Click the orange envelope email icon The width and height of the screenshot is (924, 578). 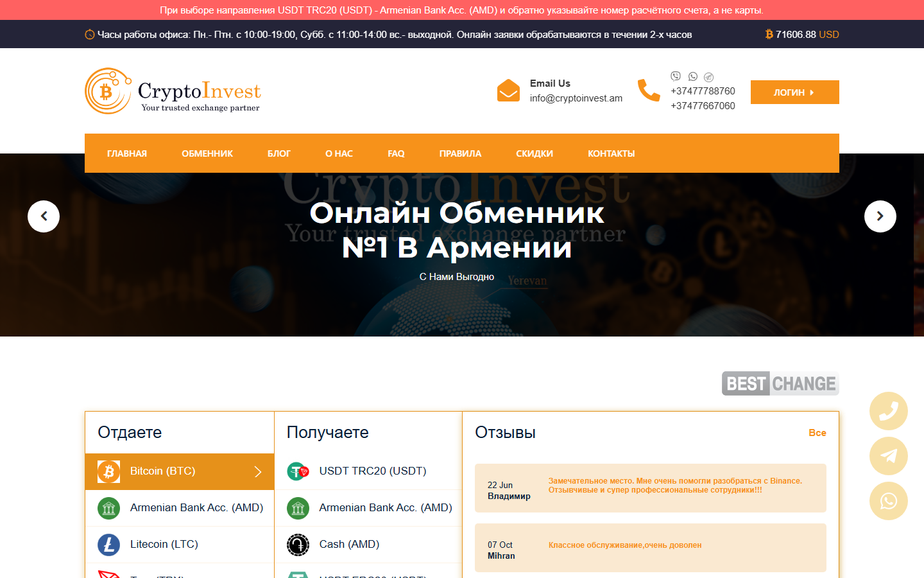508,91
